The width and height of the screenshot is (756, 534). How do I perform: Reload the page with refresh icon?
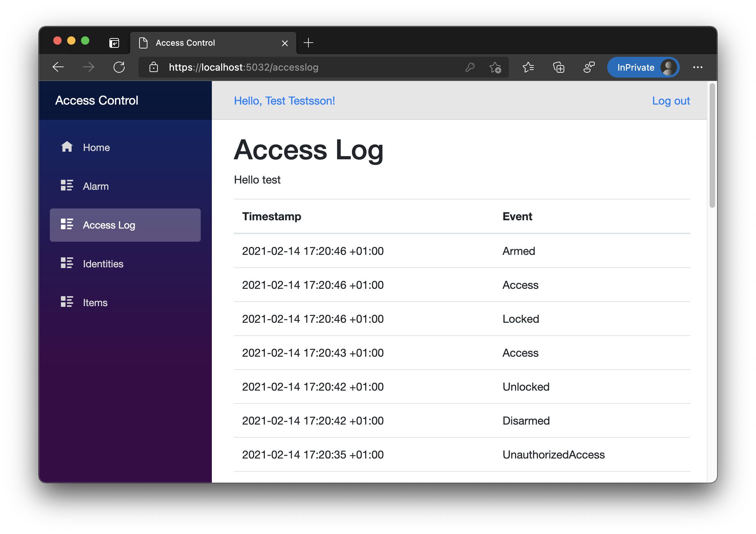pyautogui.click(x=119, y=67)
